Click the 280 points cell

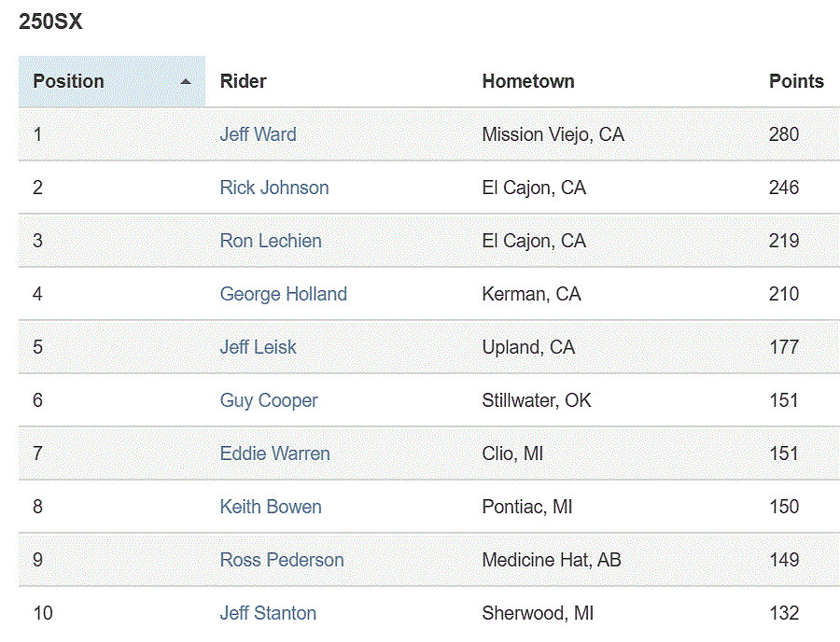[x=784, y=134]
